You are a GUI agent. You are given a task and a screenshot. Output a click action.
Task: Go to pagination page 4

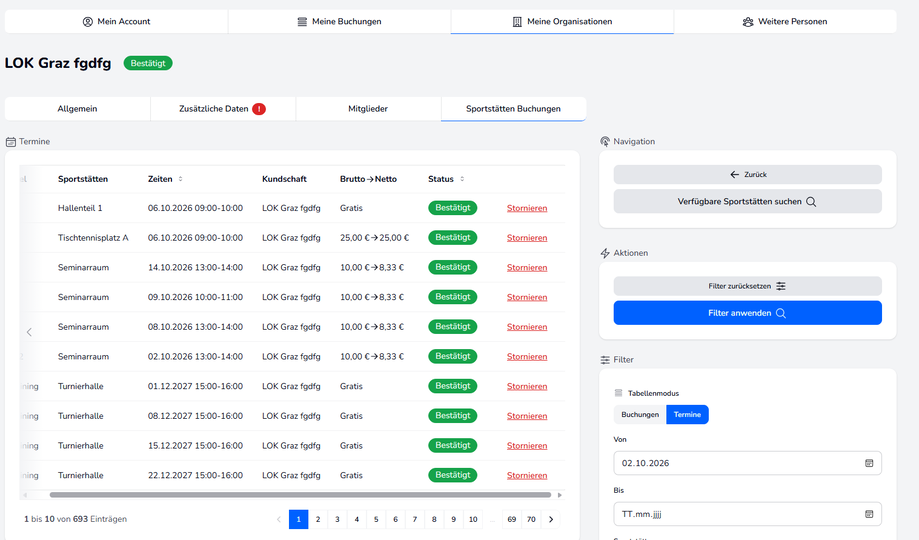[356, 519]
